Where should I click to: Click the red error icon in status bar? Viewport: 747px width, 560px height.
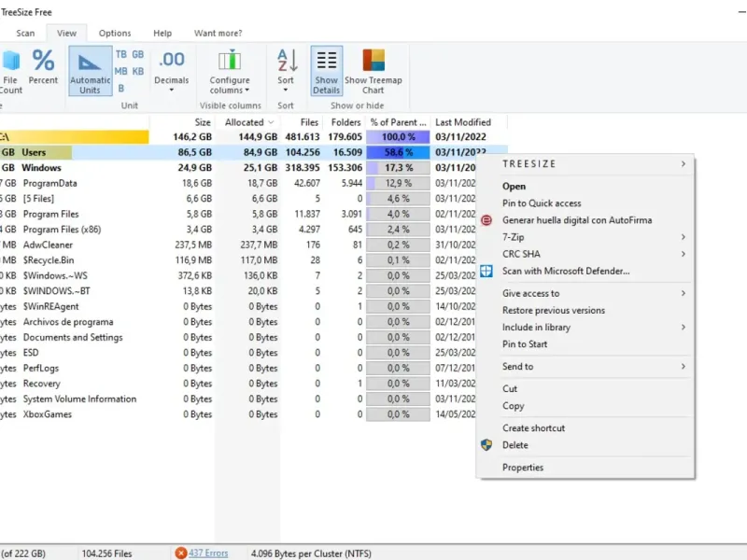[x=180, y=553]
